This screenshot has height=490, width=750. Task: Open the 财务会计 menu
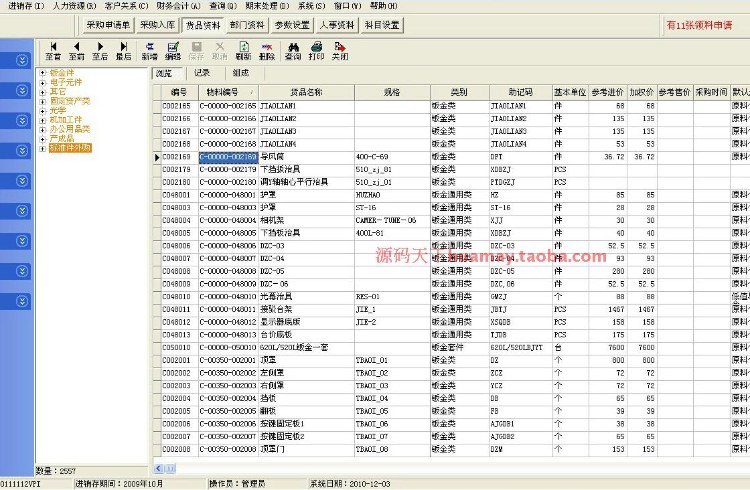178,6
